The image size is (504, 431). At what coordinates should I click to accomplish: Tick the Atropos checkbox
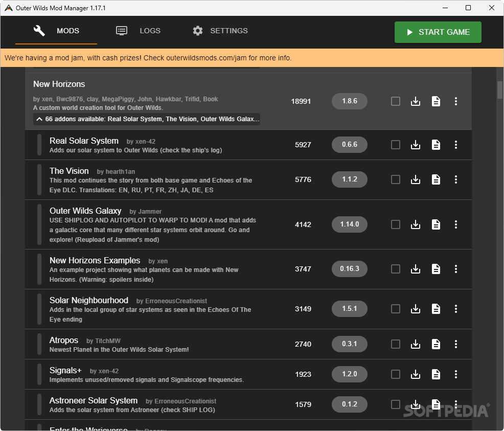click(395, 344)
